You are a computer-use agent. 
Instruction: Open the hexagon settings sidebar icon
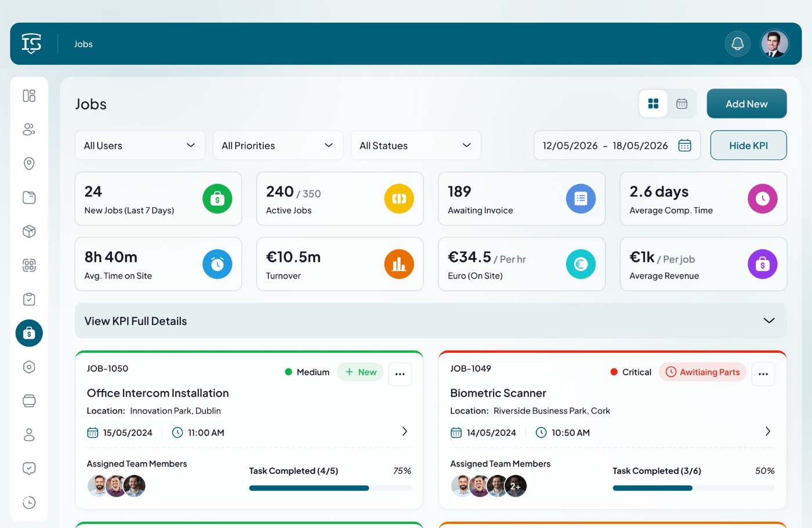click(x=29, y=367)
